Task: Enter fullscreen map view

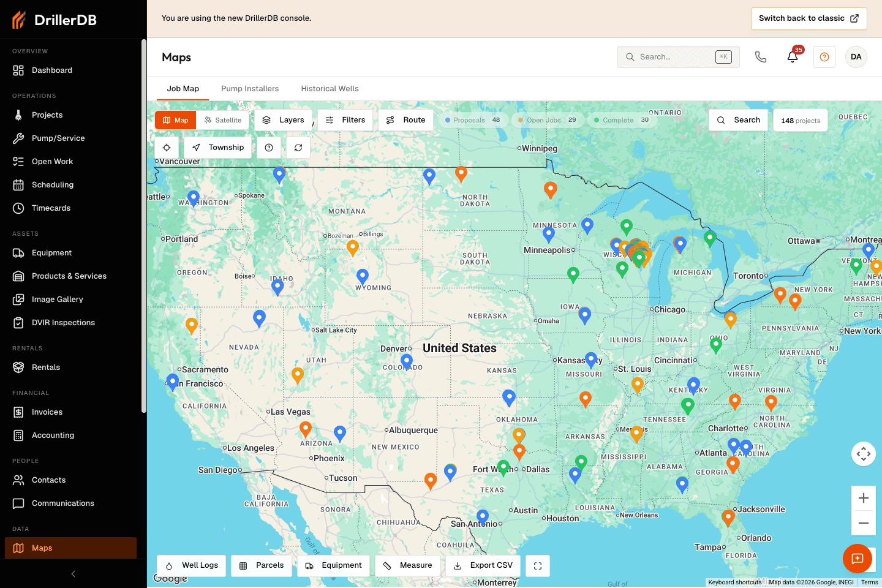Action: [538, 566]
